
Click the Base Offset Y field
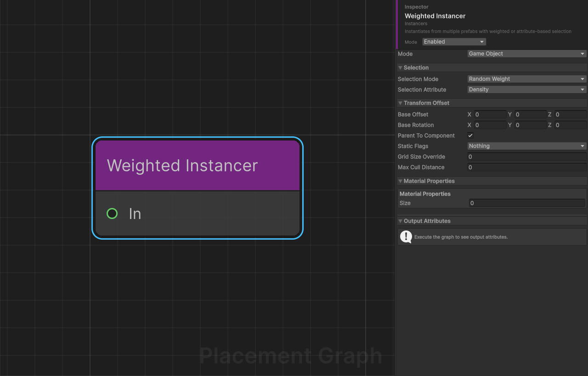point(530,114)
